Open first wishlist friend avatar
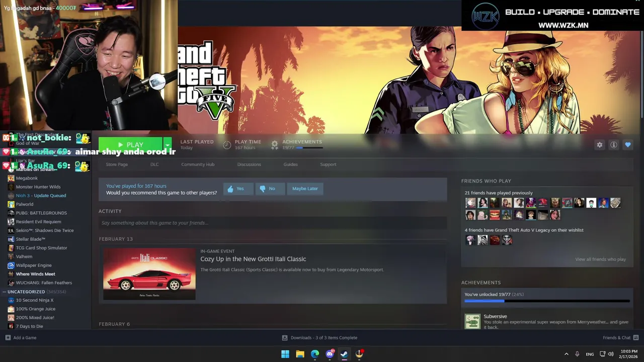 [470, 240]
